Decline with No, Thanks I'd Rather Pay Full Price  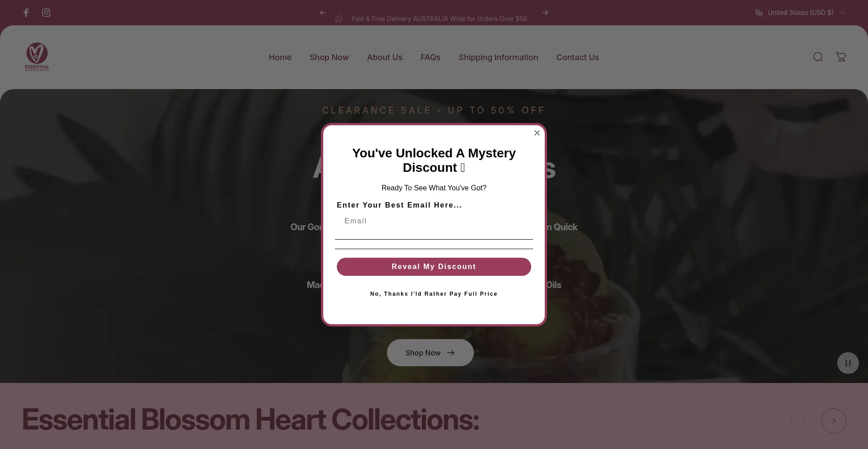pos(434,294)
